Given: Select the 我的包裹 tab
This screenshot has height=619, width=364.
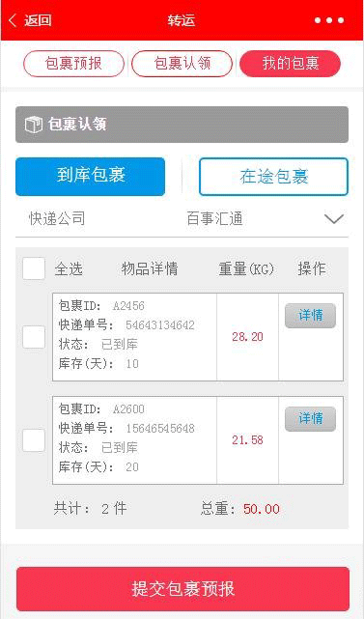Looking at the screenshot, I should (291, 64).
